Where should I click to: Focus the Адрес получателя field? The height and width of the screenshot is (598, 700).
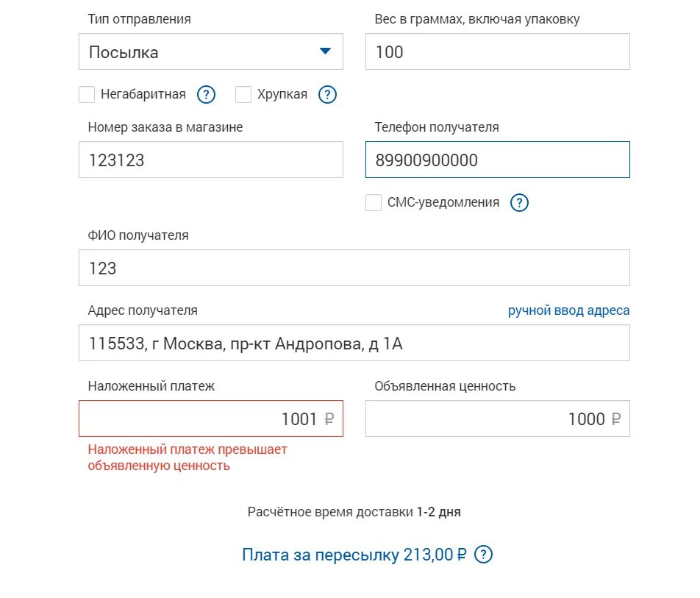coord(354,343)
